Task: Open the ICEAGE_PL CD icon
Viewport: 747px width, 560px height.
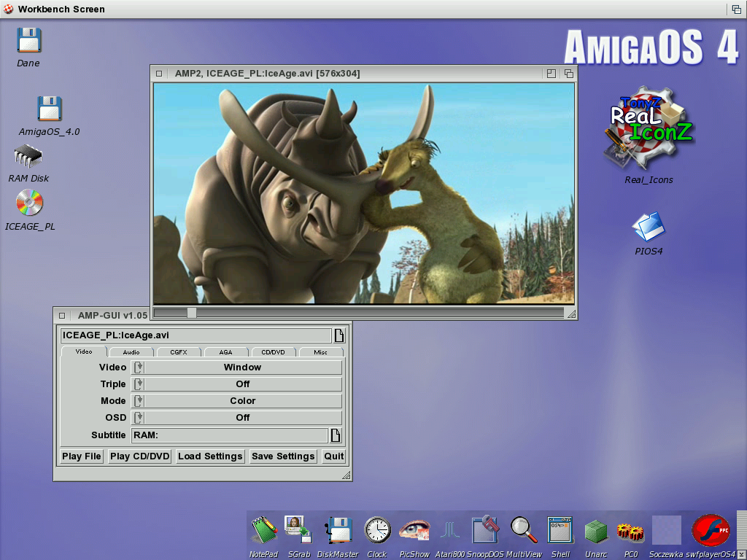Action: coord(29,203)
